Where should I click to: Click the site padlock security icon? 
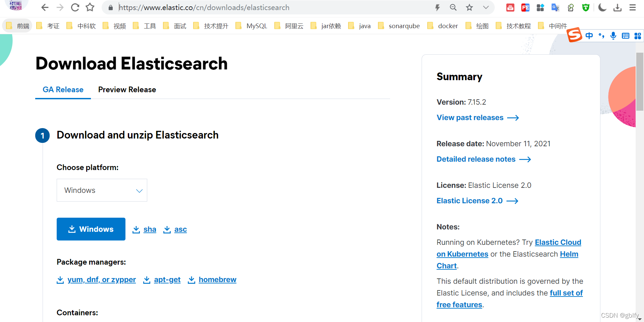111,7
